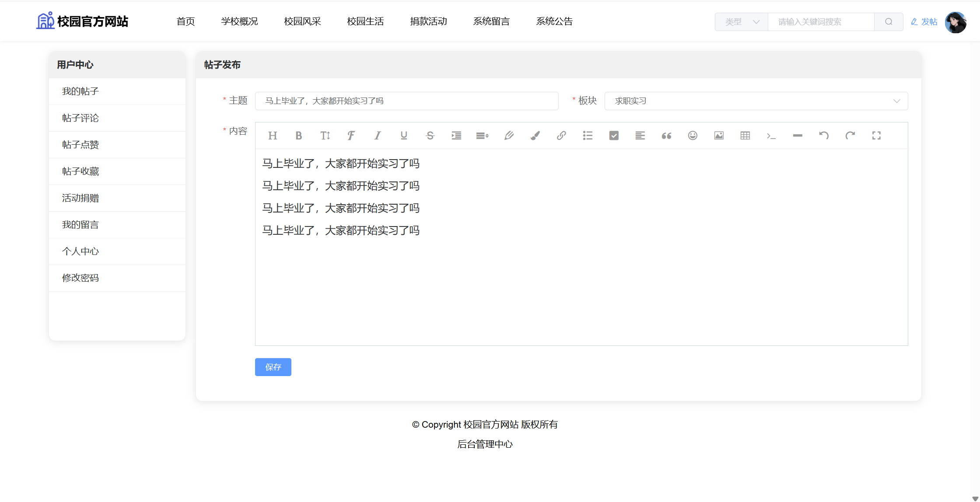Toggle bold formatting in editor toolbar
Screen dimensions: 980x502
(x=299, y=136)
